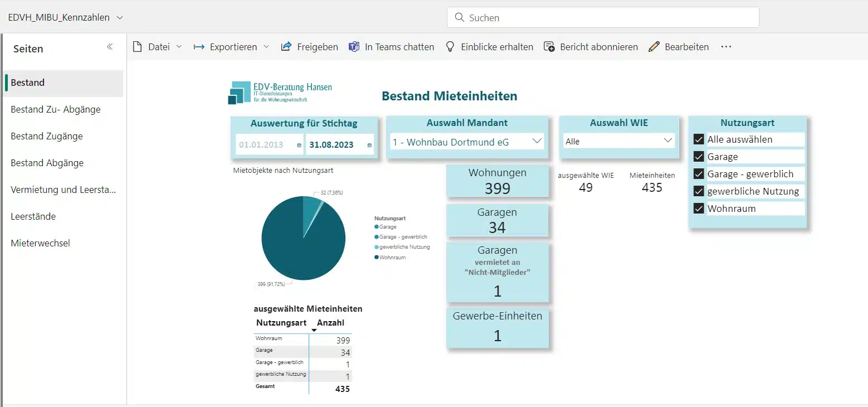Expand the Auswahl WIE dropdown
Screen dimensions: 868x407
click(x=668, y=141)
